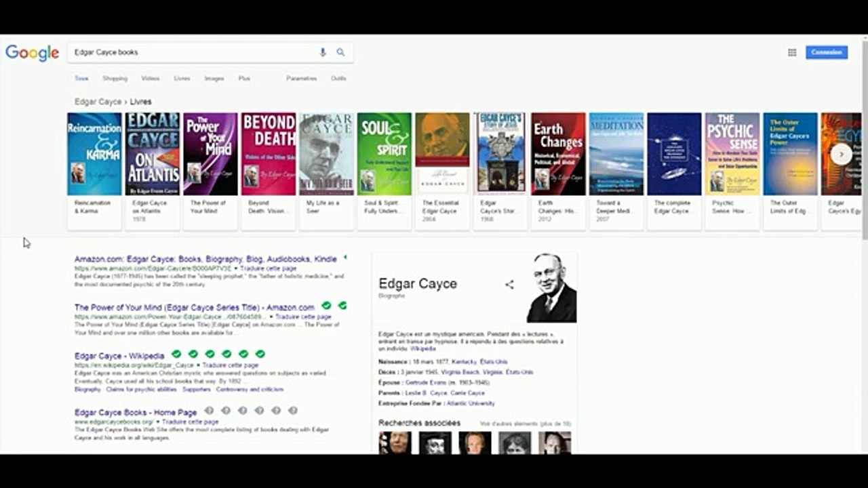Open the Beyond Death book cover
The width and height of the screenshot is (868, 488).
[269, 154]
